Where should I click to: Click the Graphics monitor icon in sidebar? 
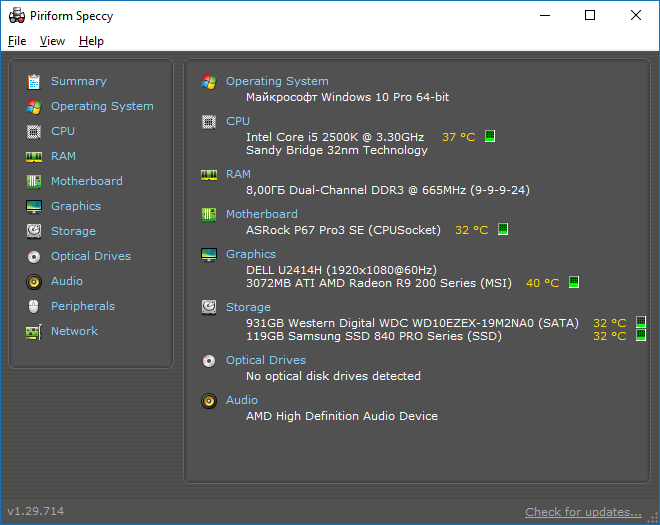point(34,207)
